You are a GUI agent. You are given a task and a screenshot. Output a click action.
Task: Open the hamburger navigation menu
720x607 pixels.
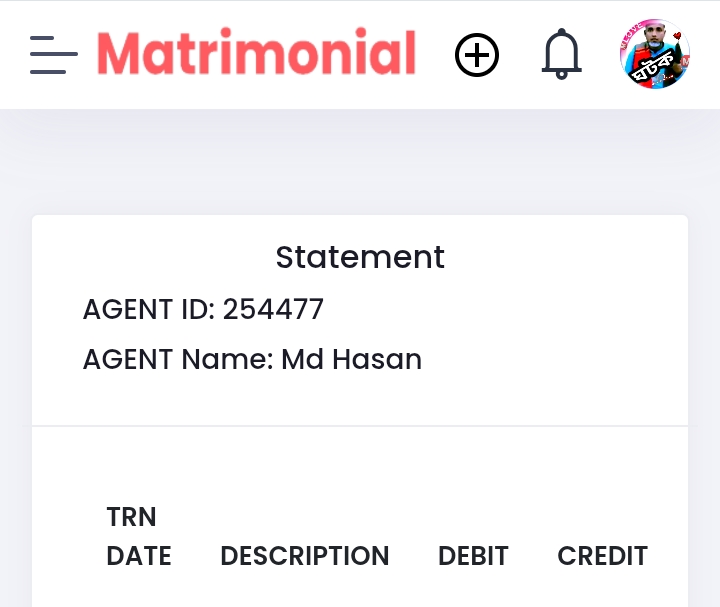[x=54, y=55]
